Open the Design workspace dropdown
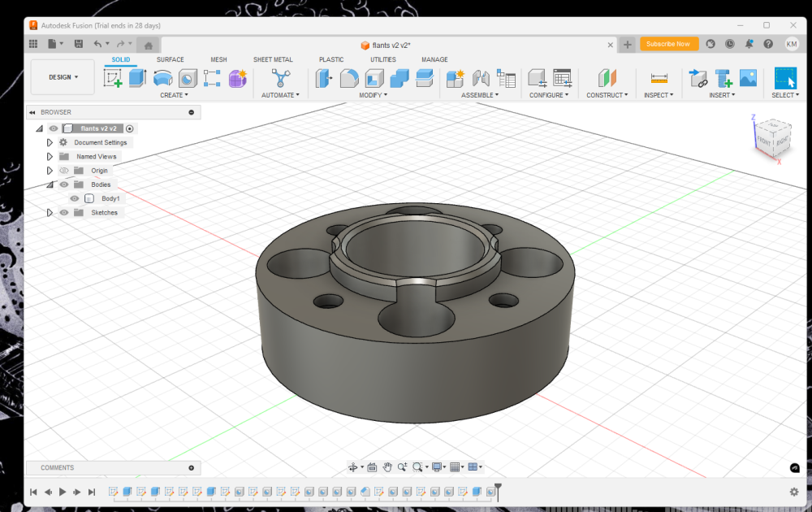This screenshot has width=812, height=512. tap(63, 76)
